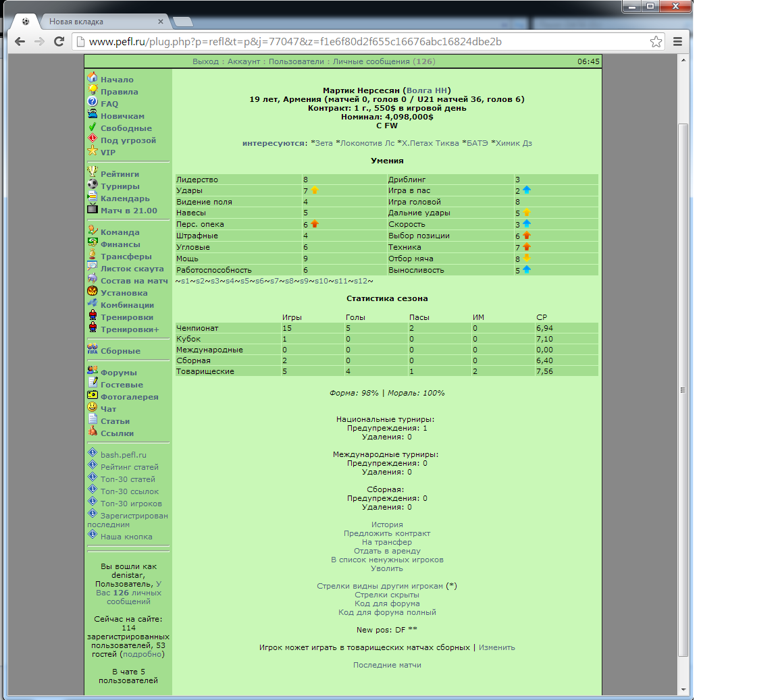Click the icon beside Состав на матч

(x=93, y=279)
